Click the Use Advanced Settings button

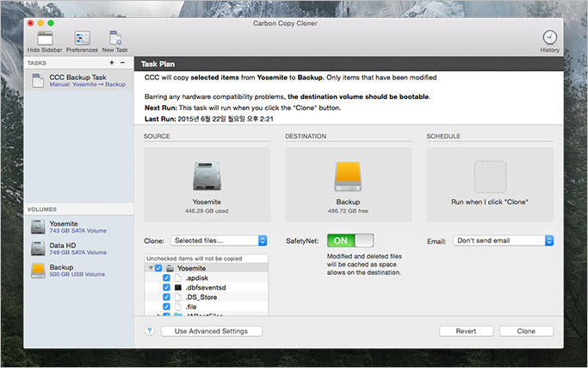point(212,331)
